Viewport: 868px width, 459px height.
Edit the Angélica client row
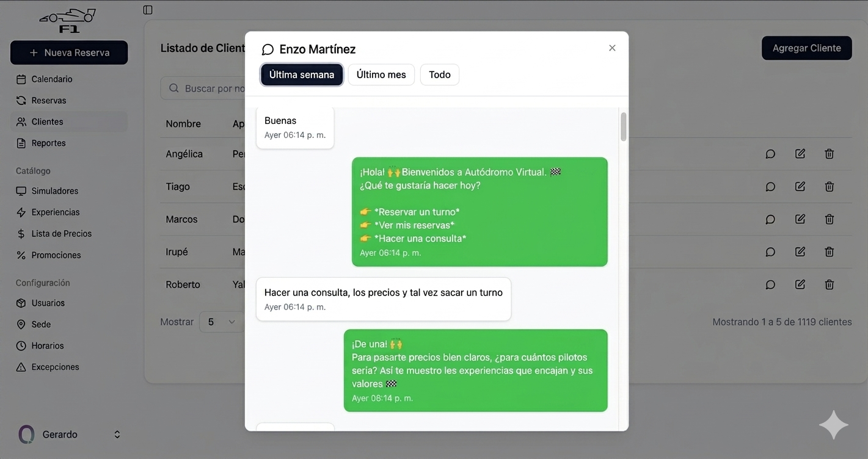800,154
